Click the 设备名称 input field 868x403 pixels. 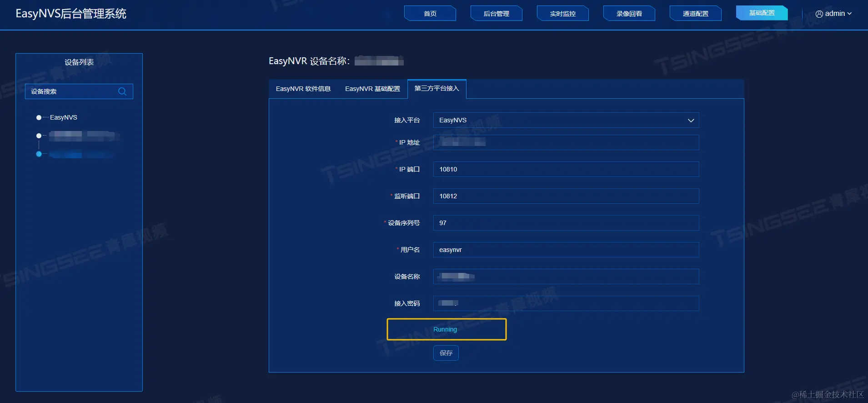tap(566, 277)
